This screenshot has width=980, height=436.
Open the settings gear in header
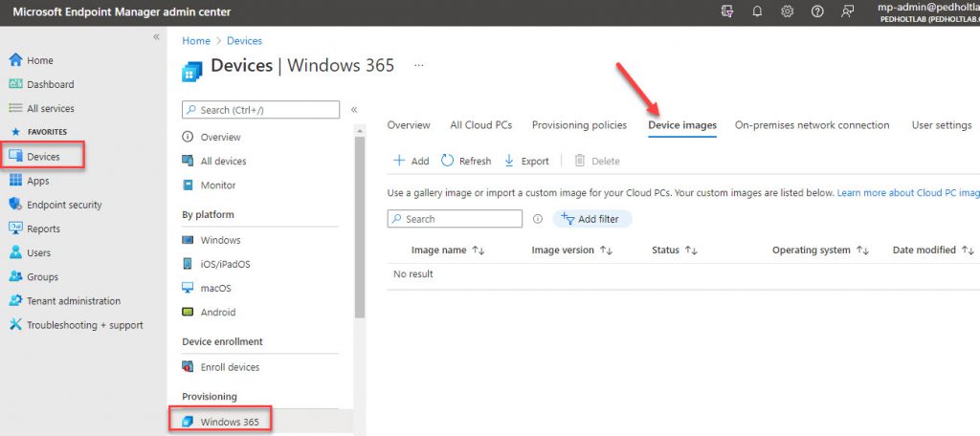point(788,11)
